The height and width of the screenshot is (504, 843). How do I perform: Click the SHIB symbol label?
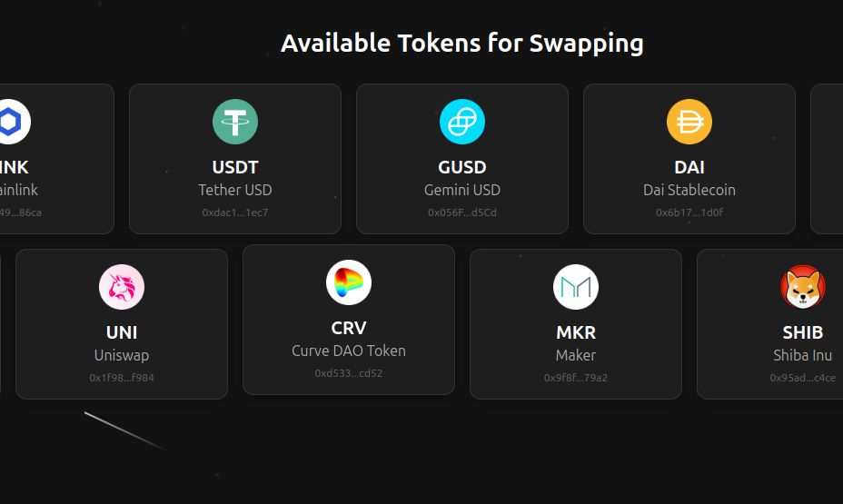pyautogui.click(x=803, y=332)
